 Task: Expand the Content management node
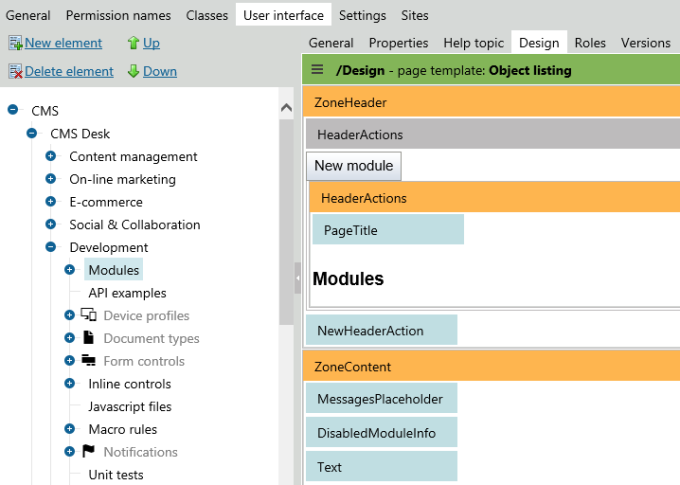(51, 157)
